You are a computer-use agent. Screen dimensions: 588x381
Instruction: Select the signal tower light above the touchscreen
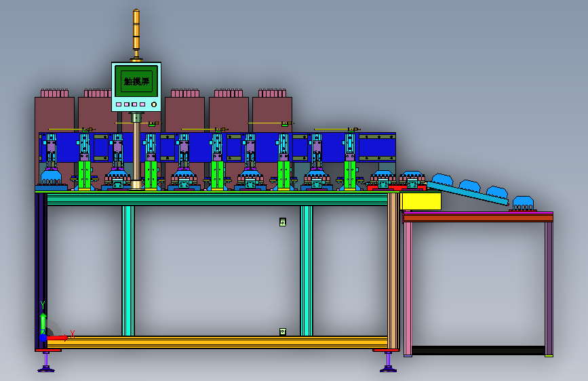point(136,35)
